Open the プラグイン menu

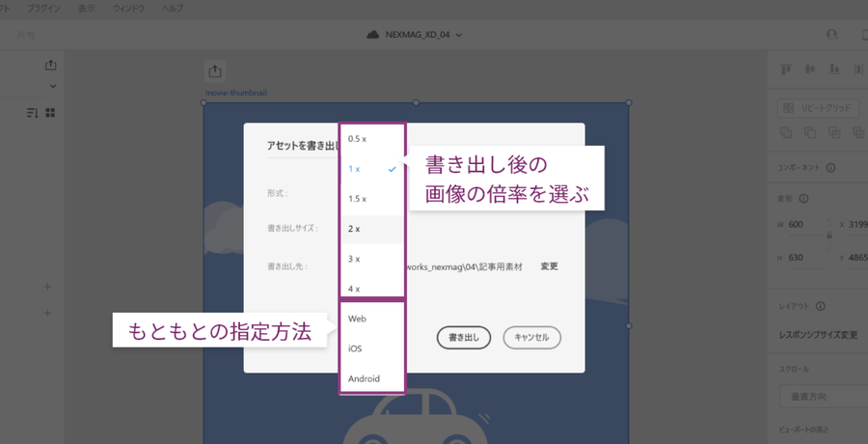point(43,9)
